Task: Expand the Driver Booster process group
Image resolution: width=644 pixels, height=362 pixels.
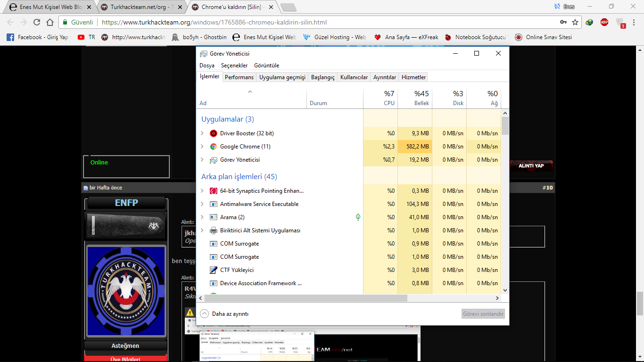Action: tap(202, 133)
